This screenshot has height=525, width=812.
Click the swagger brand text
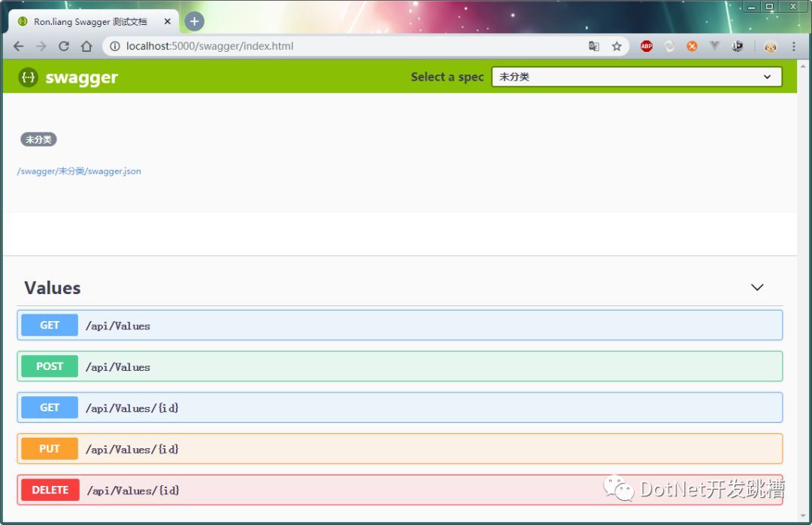(82, 77)
